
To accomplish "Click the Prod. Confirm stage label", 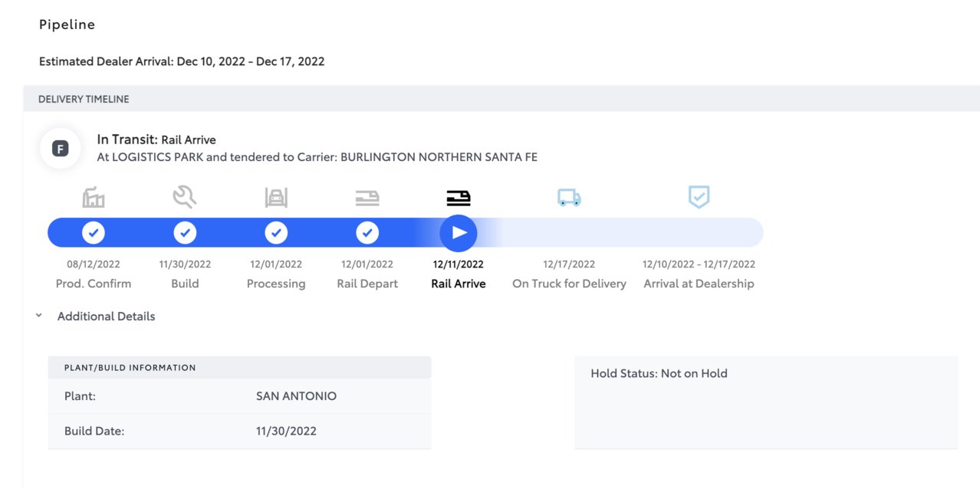I will coord(94,284).
